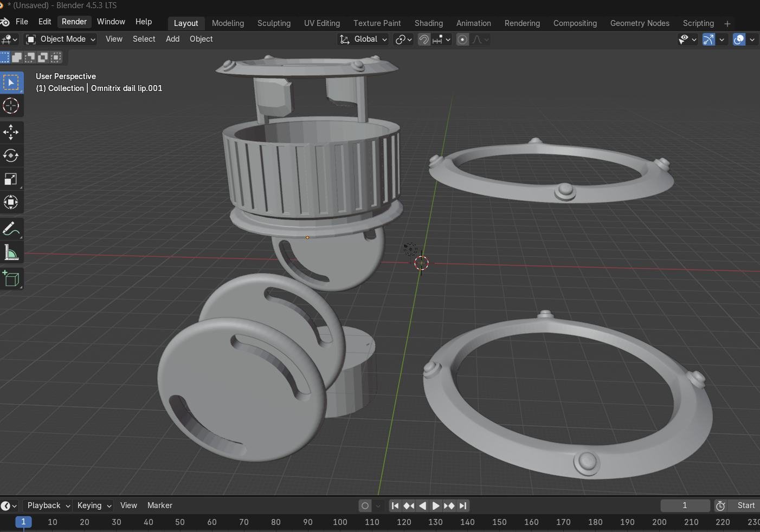Open the File menu
The image size is (760, 532).
point(22,22)
